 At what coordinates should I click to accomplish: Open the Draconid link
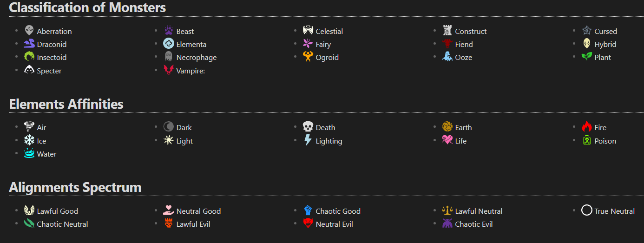point(52,44)
